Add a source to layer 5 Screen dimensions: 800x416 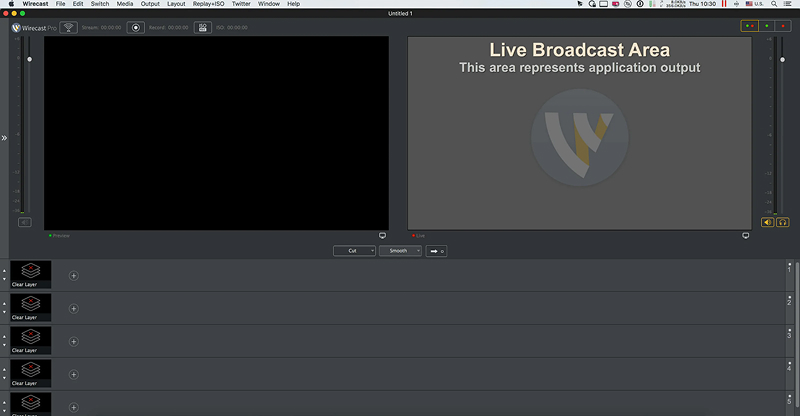[73, 407]
